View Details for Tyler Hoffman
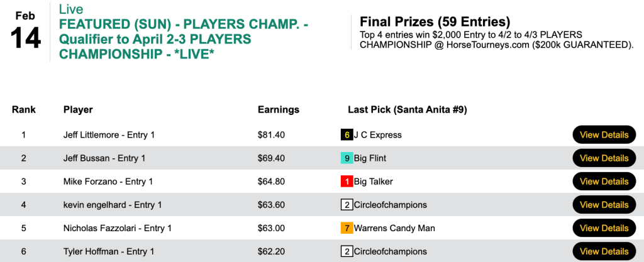 (x=604, y=251)
